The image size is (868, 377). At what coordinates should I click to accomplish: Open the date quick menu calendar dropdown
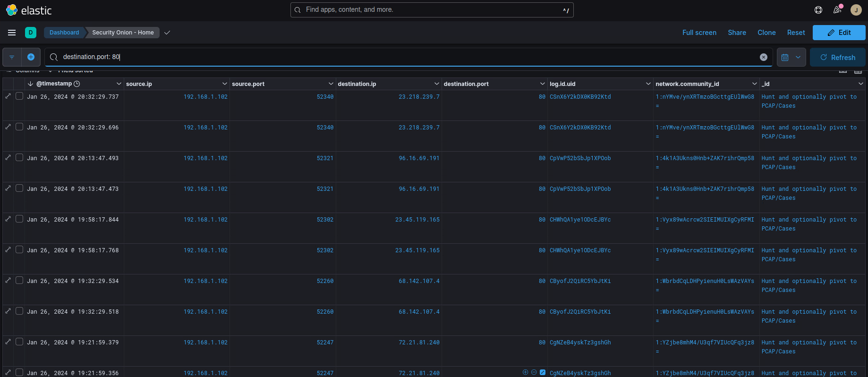791,57
